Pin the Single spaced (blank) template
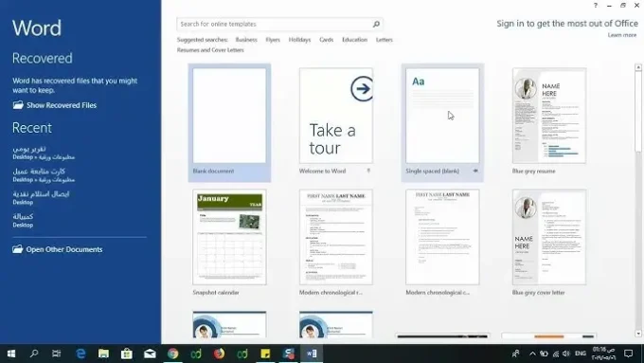644x363 pixels. tap(475, 171)
